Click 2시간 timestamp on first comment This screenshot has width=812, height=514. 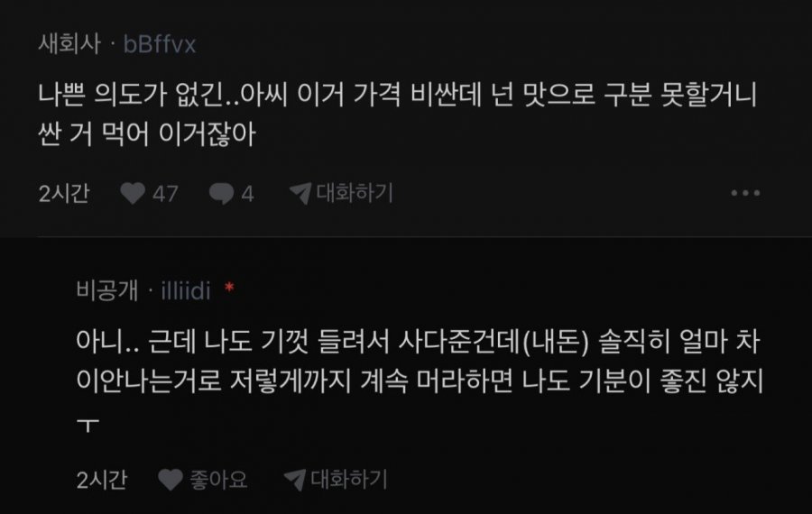tap(64, 194)
